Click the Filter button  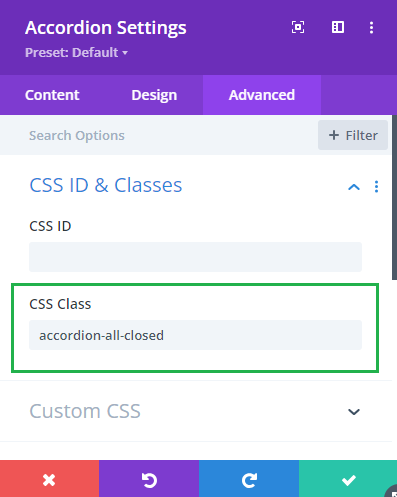pos(353,135)
